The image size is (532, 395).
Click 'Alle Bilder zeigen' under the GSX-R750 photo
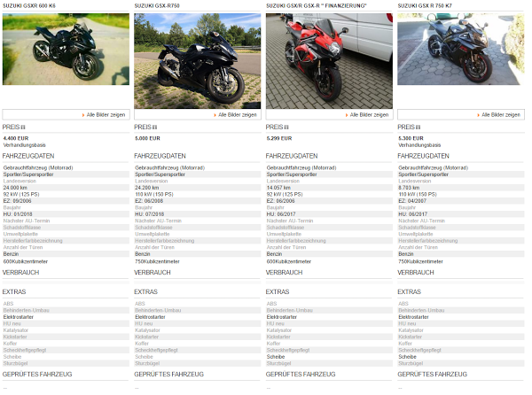click(235, 115)
